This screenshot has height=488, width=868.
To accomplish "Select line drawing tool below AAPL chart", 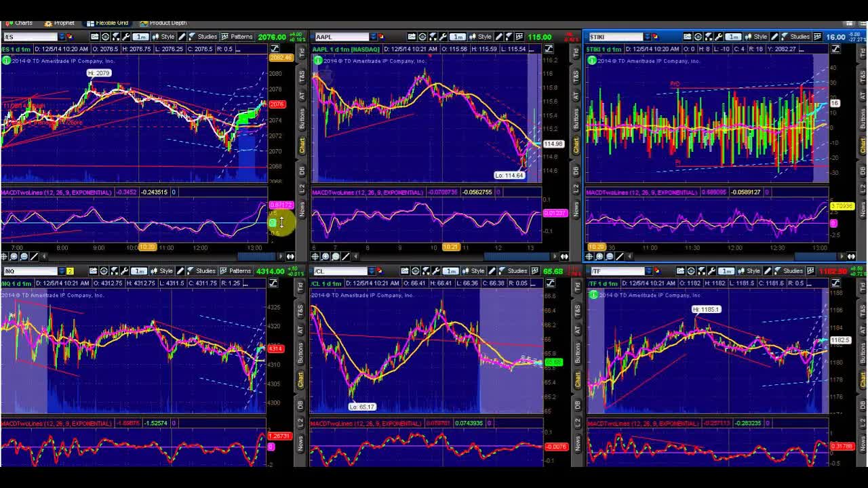I will (346, 256).
